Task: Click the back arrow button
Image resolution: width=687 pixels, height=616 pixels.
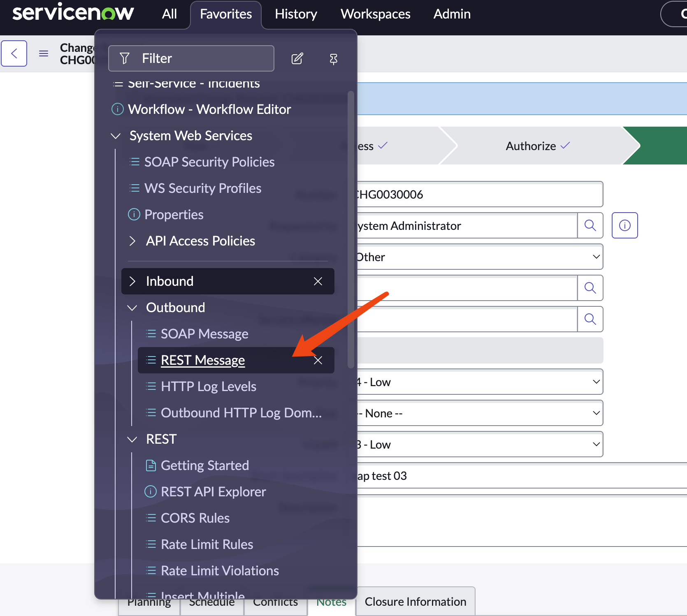Action: click(14, 53)
